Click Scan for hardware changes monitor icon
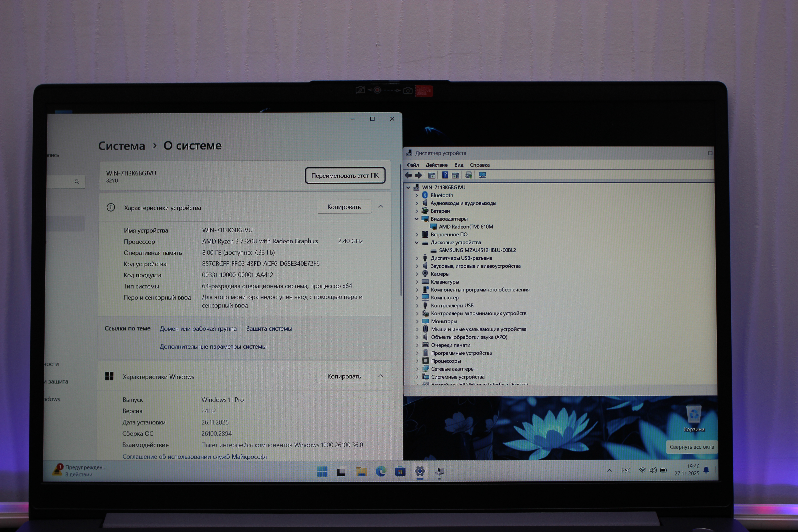Image resolution: width=798 pixels, height=532 pixels. click(482, 175)
